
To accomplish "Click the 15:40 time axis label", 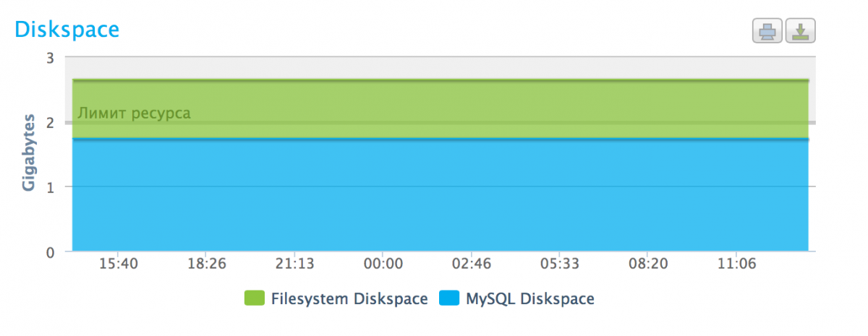I will (x=119, y=264).
